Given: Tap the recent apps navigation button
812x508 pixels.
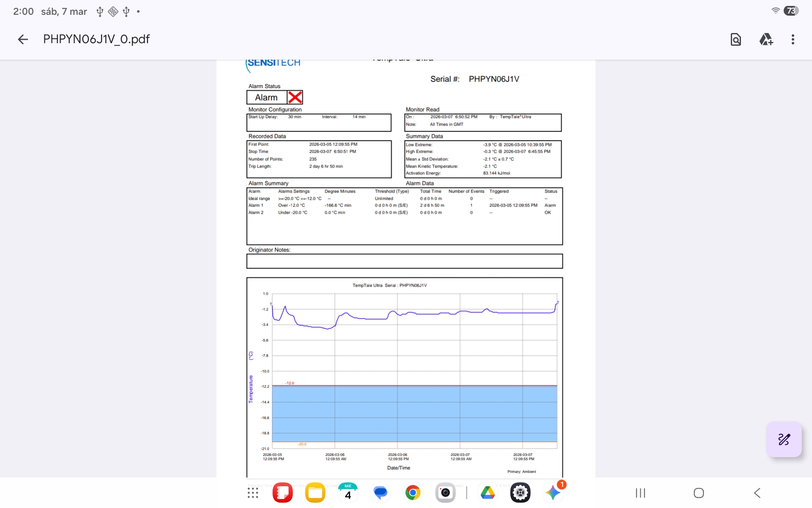Looking at the screenshot, I should tap(640, 493).
